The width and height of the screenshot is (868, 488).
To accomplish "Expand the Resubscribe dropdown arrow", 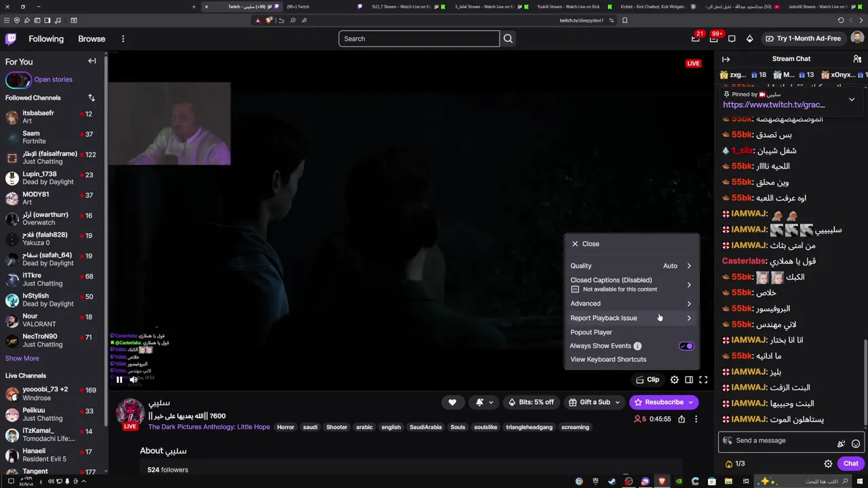I will 691,402.
